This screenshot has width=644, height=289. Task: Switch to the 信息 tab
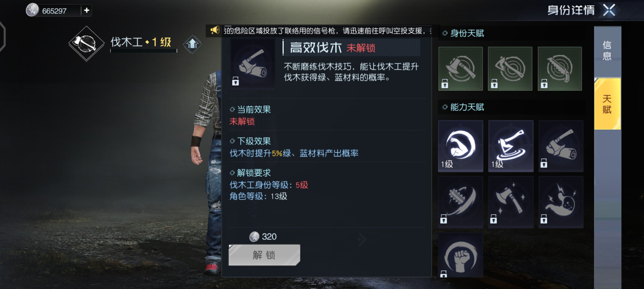pos(607,51)
